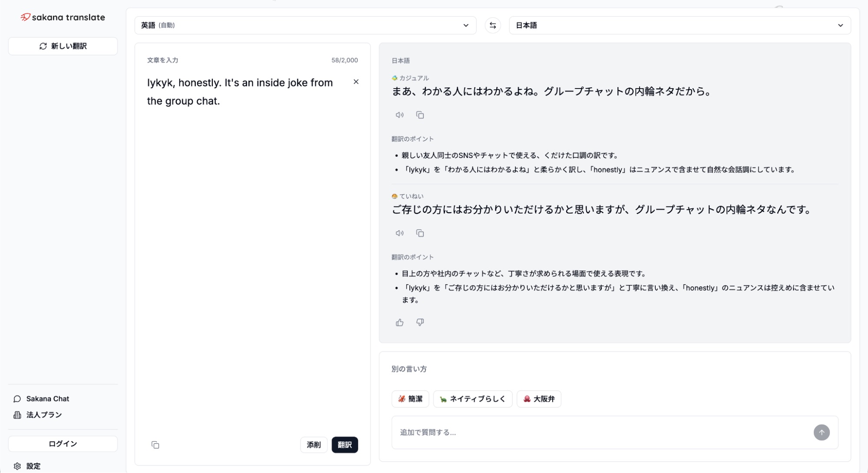
Task: Click the 文章を入力 label
Action: tap(162, 60)
